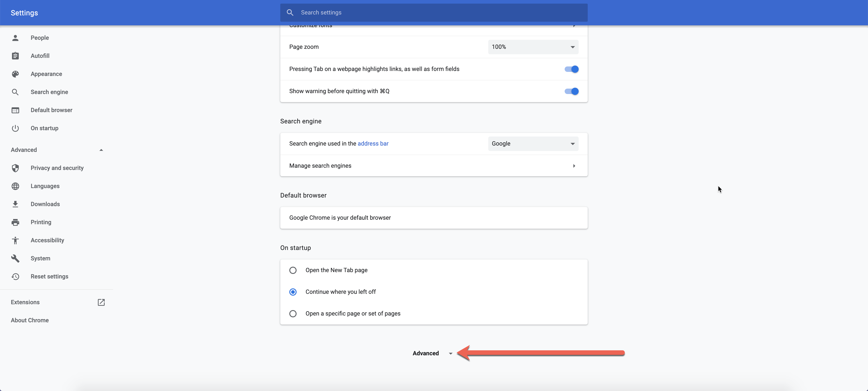Open the Google search engine dropdown
The image size is (868, 391).
pos(533,144)
